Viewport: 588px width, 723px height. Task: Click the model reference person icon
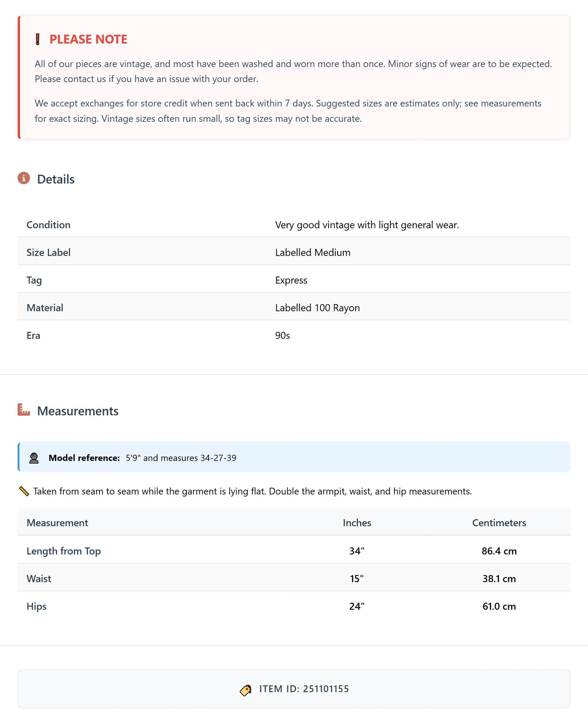[x=34, y=458]
